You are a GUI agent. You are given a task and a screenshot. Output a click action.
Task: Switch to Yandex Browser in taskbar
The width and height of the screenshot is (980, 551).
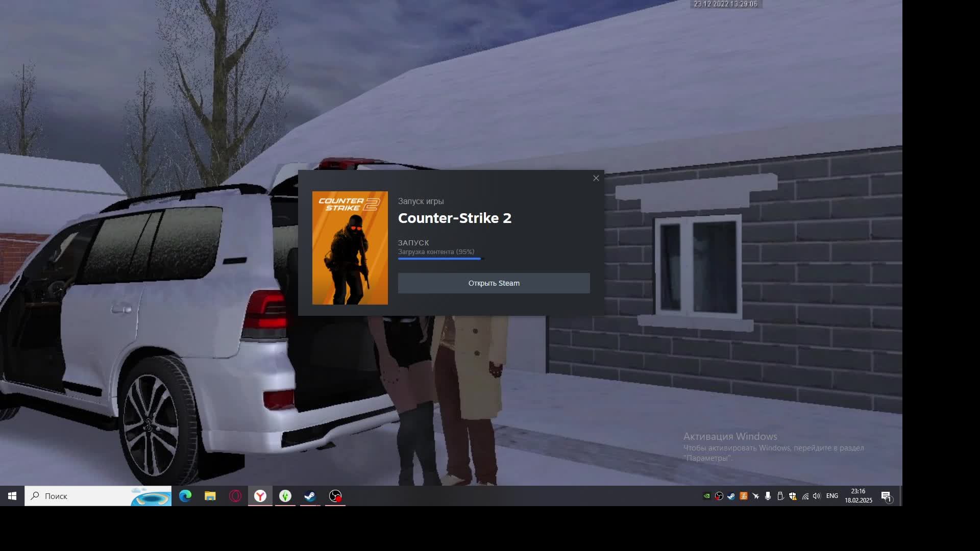click(x=260, y=496)
